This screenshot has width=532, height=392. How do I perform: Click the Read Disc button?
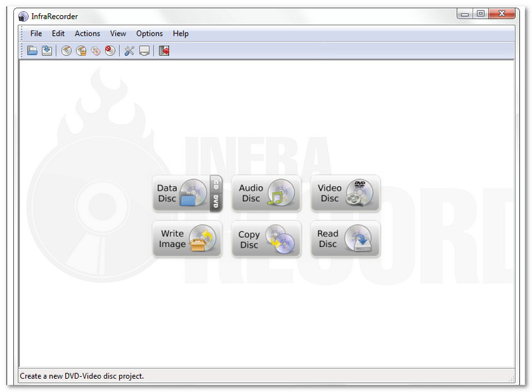coord(345,239)
